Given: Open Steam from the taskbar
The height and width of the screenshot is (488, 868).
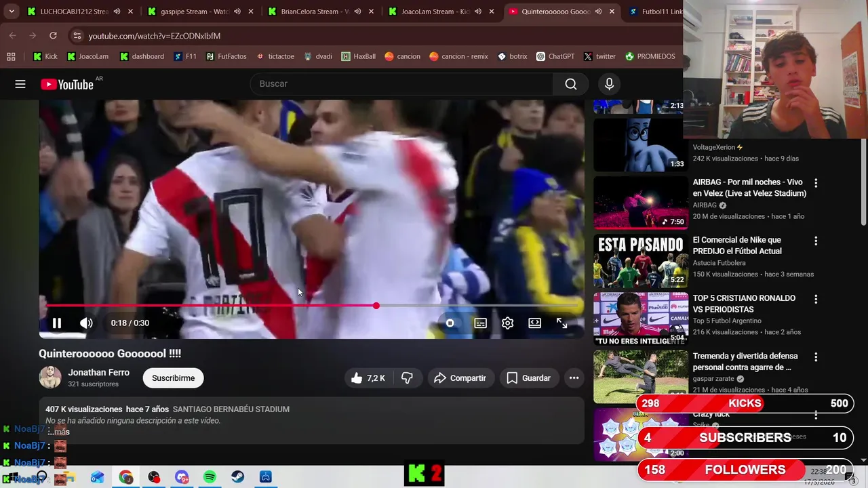Looking at the screenshot, I should [x=237, y=477].
